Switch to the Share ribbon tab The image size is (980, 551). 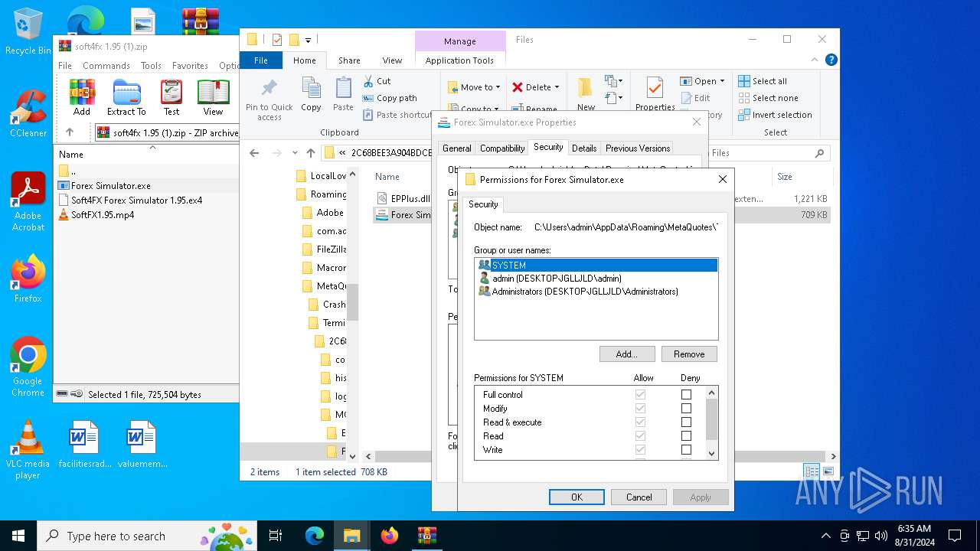(x=349, y=60)
